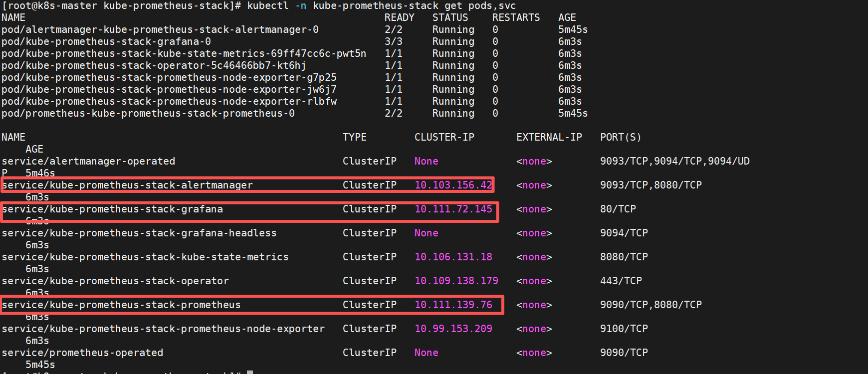Select cluster IP 10.111.139.76
This screenshot has width=868, height=374.
[x=453, y=305]
